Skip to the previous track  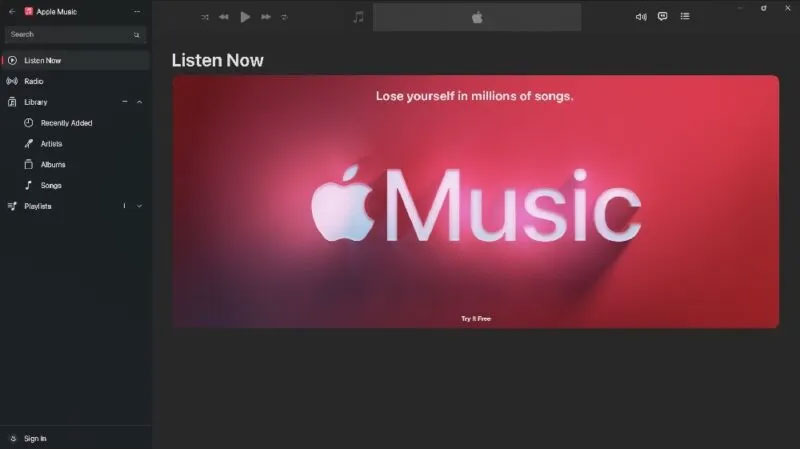tap(224, 17)
